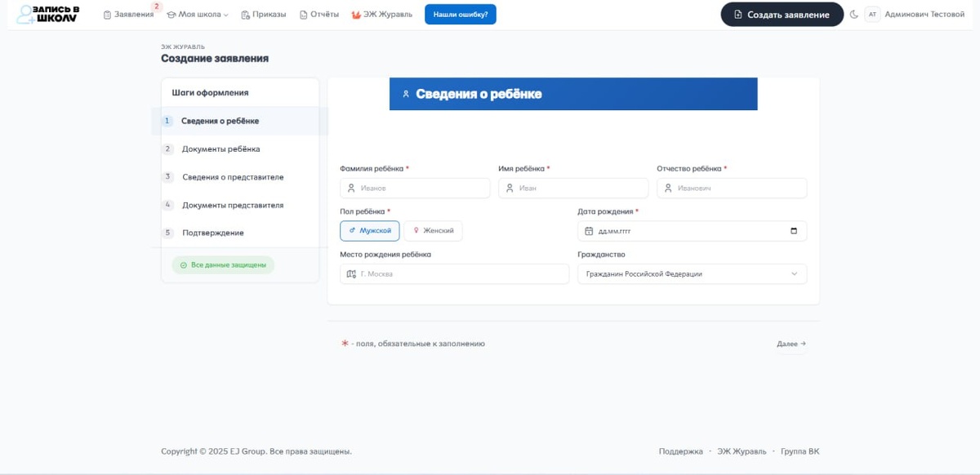Click the Нашли ошибку? button
Viewport: 980px width, 475px height.
tap(461, 15)
